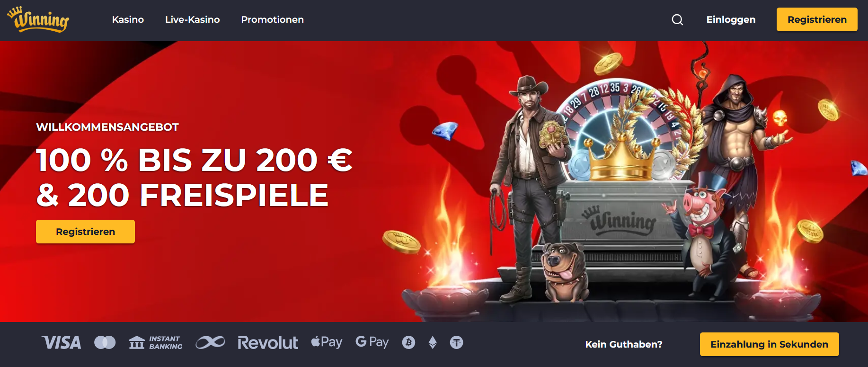Viewport: 868px width, 367px height.
Task: Click the Einzahlung in Sekunden button
Action: tap(769, 344)
